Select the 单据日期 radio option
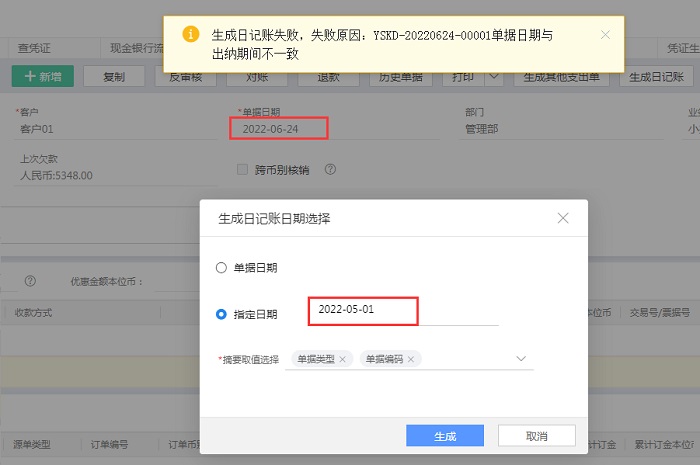 [x=221, y=268]
